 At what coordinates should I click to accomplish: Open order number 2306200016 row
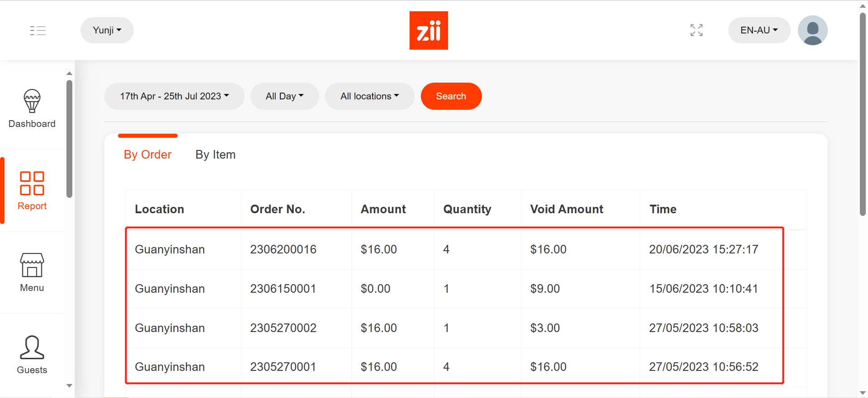pos(283,249)
